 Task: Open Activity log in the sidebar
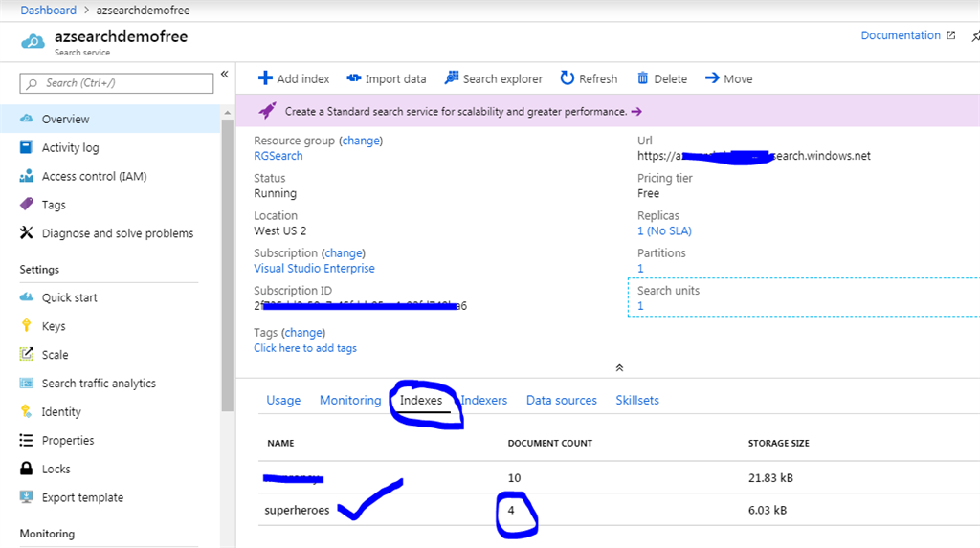click(70, 148)
